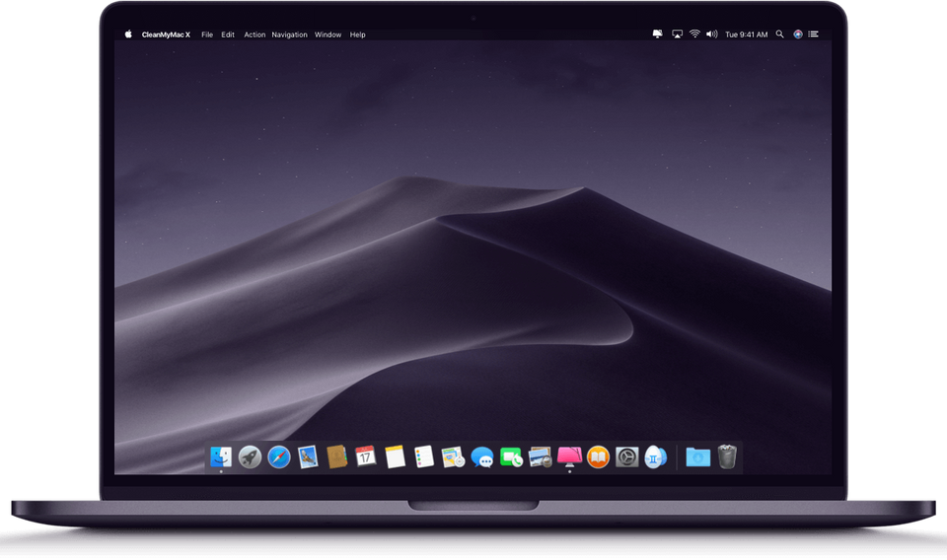Open Books orange icon in Dock

pos(598,457)
